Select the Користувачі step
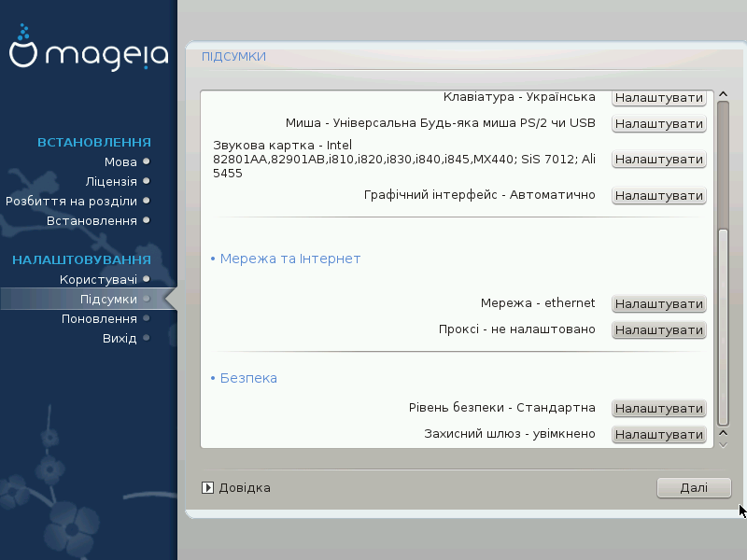This screenshot has height=560, width=747. pyautogui.click(x=98, y=279)
